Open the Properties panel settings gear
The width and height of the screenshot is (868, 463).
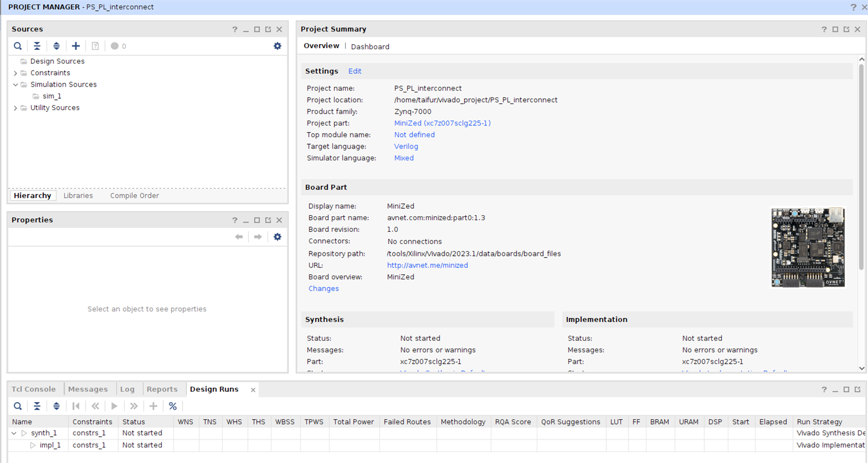[x=277, y=236]
